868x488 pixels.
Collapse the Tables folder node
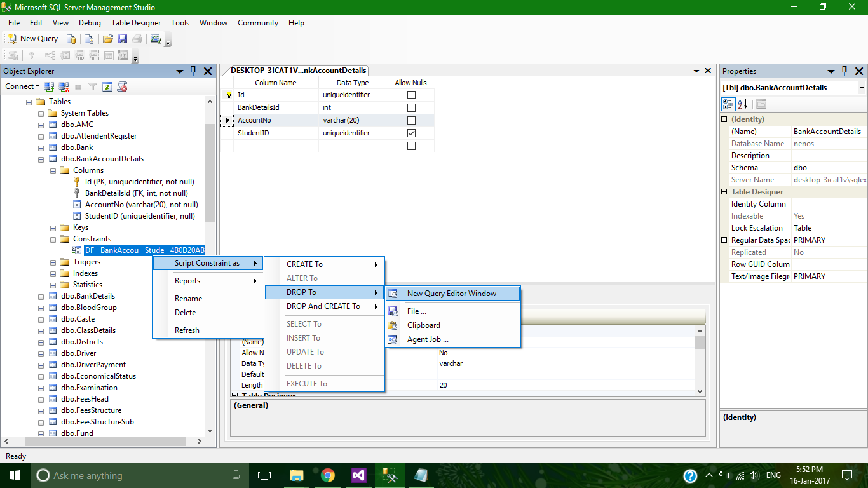29,102
